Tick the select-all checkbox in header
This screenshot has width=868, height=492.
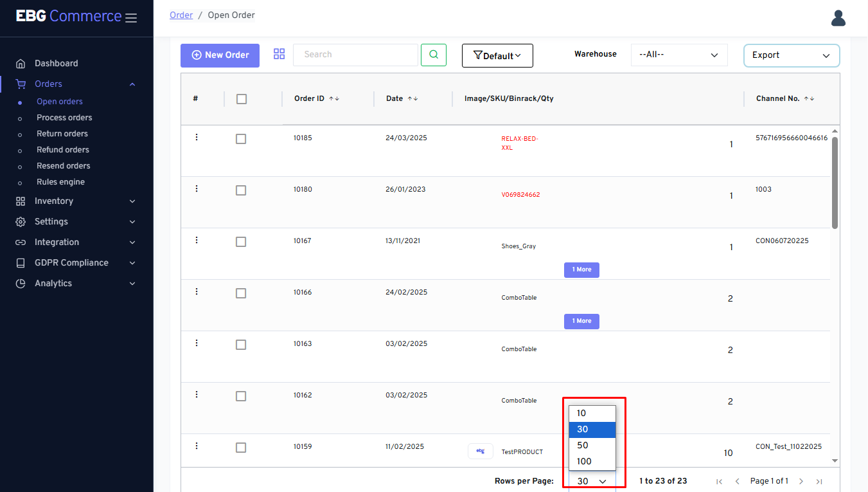pos(242,99)
